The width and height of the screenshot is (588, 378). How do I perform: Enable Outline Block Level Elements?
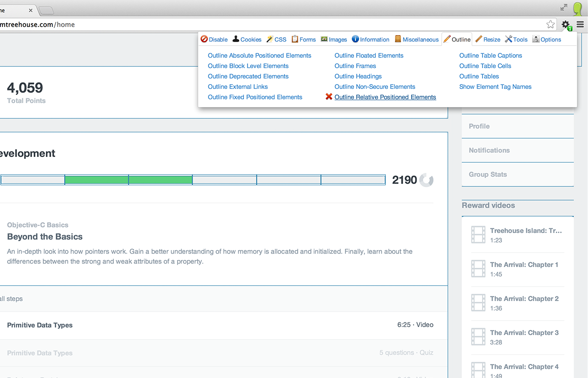click(x=248, y=66)
